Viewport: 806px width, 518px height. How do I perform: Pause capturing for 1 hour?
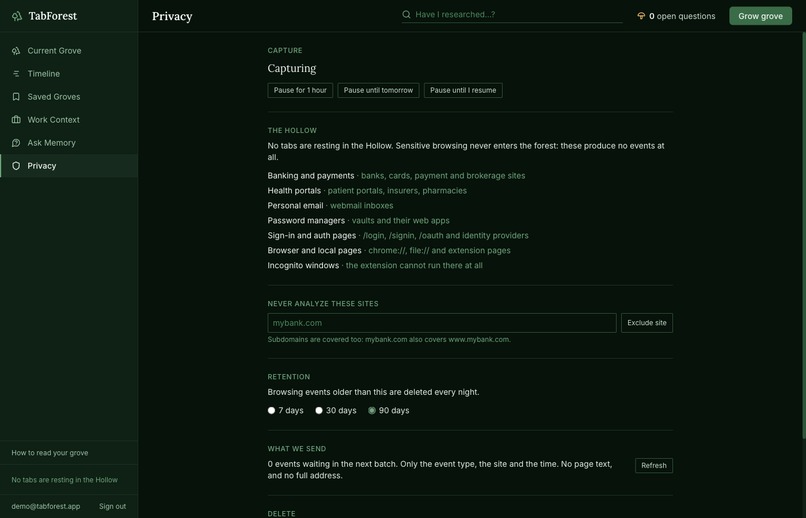point(300,90)
